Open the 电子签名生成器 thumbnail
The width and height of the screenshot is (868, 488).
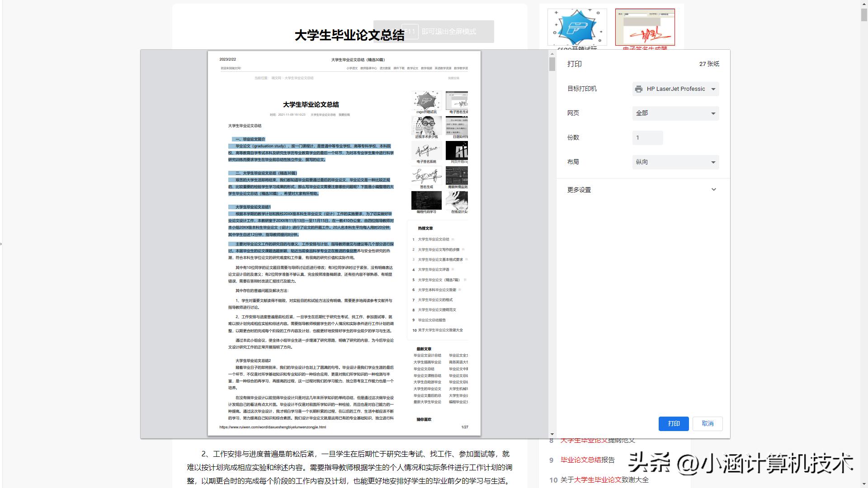646,26
